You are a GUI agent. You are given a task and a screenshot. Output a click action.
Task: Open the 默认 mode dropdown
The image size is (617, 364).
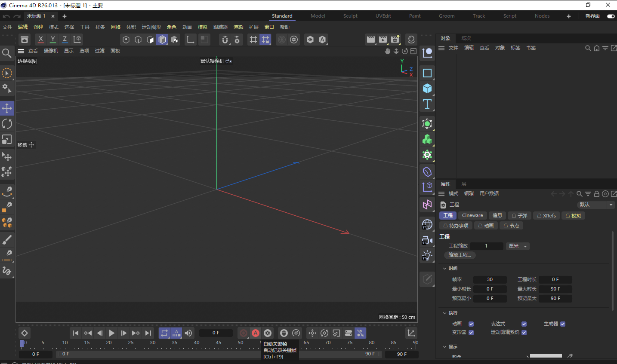[x=596, y=205]
